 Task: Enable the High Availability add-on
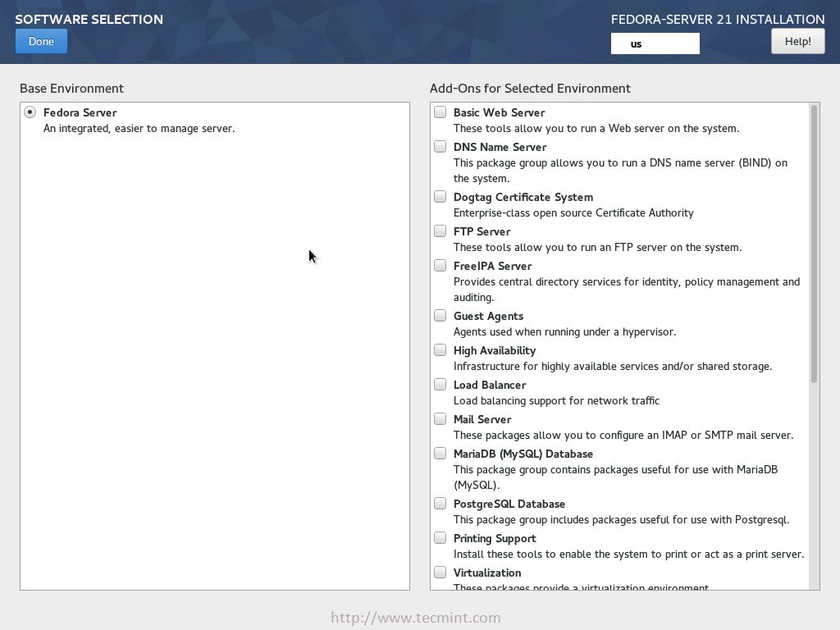click(x=441, y=350)
